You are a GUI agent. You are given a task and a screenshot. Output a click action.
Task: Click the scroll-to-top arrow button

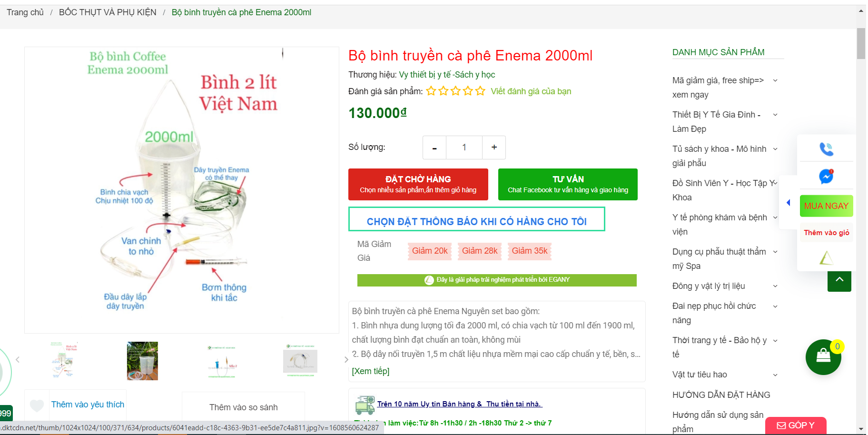point(839,280)
